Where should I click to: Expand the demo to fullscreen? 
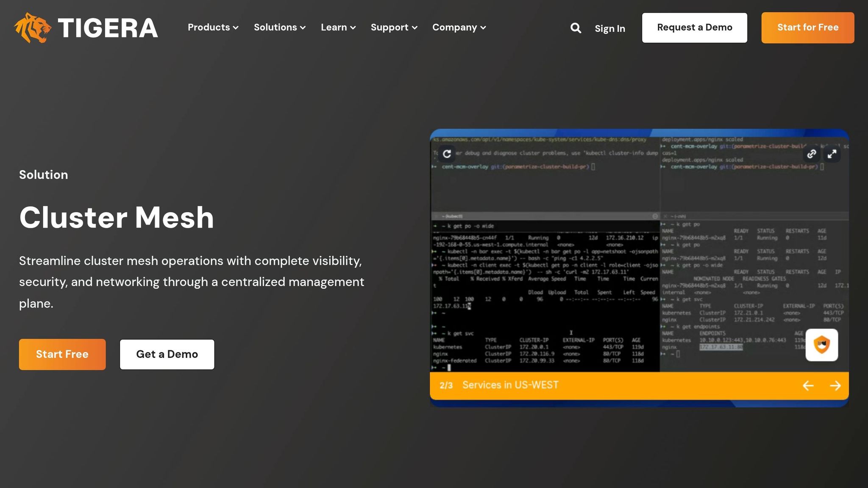click(x=832, y=154)
